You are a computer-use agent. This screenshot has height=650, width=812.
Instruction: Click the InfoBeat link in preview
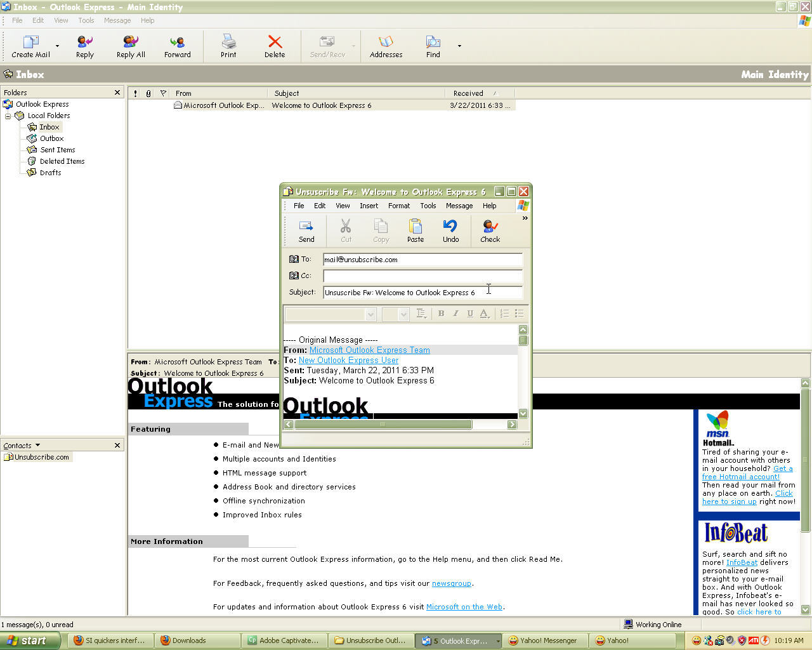tap(742, 562)
